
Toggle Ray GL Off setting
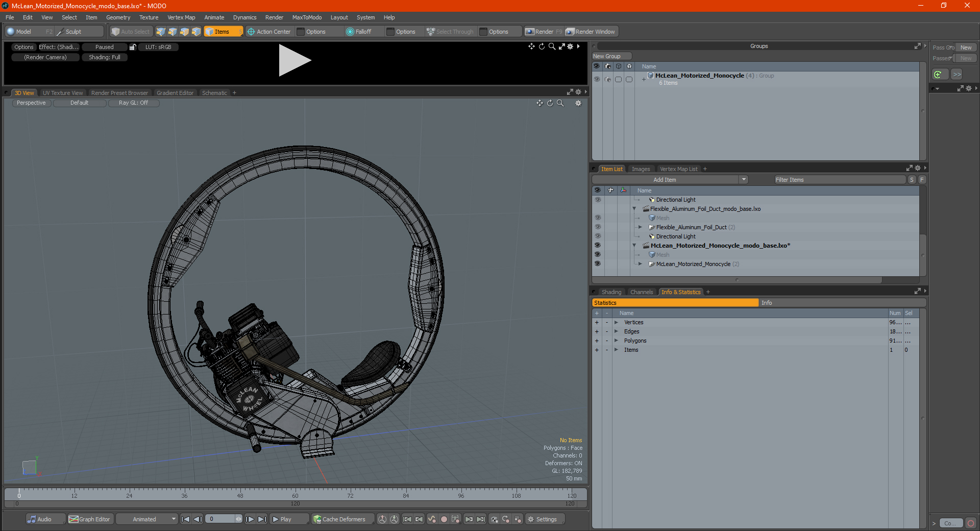134,103
